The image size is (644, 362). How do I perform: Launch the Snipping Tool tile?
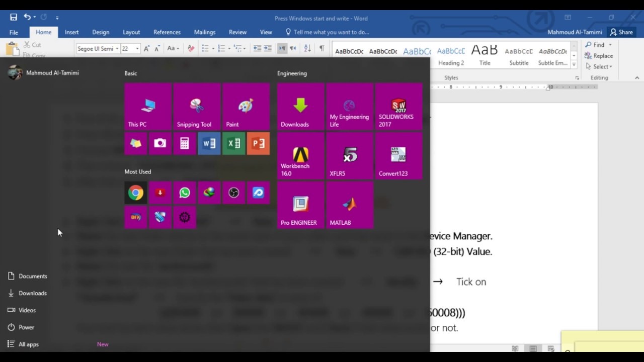[x=197, y=106]
